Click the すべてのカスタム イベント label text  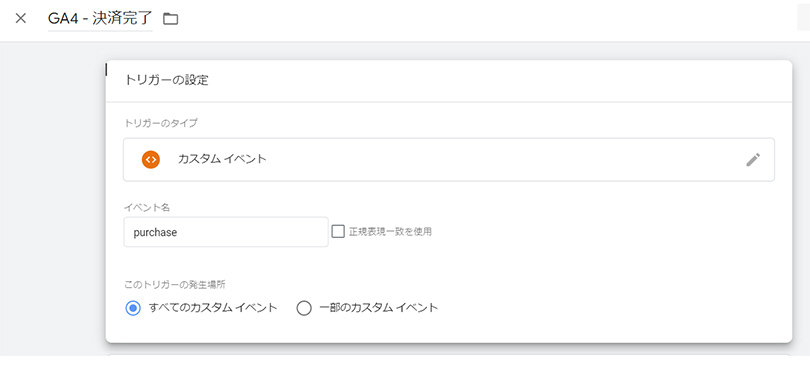(213, 308)
